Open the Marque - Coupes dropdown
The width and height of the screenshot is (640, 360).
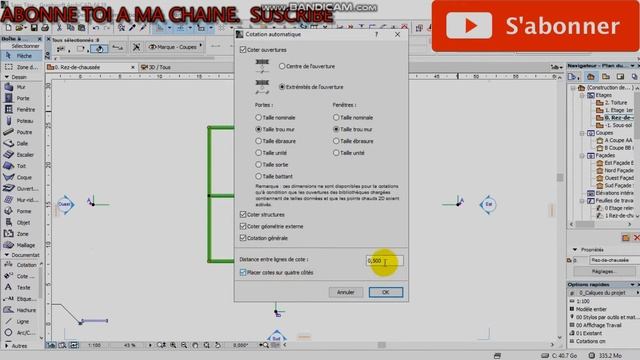(176, 47)
